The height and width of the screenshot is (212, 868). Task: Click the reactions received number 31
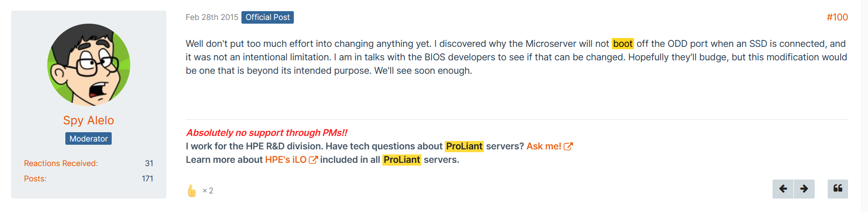(149, 163)
